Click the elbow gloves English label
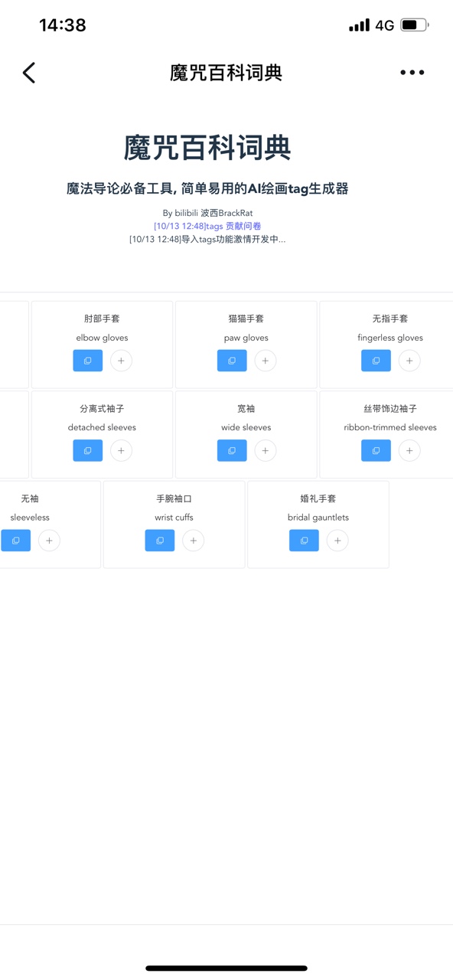 tap(102, 338)
